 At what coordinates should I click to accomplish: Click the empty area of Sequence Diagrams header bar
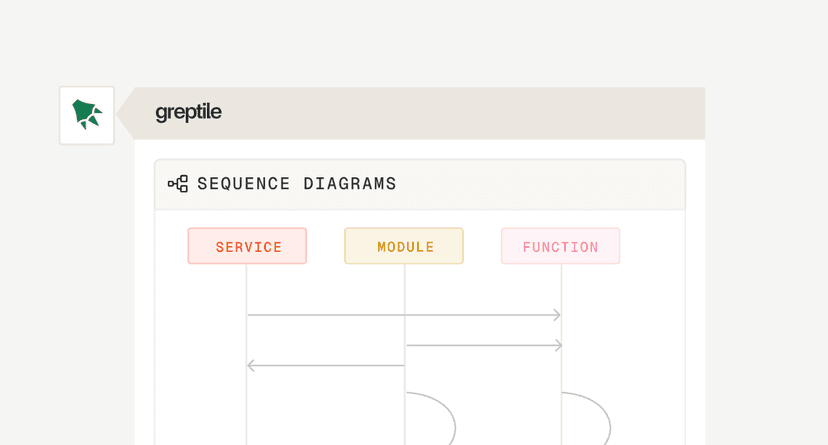(540, 184)
